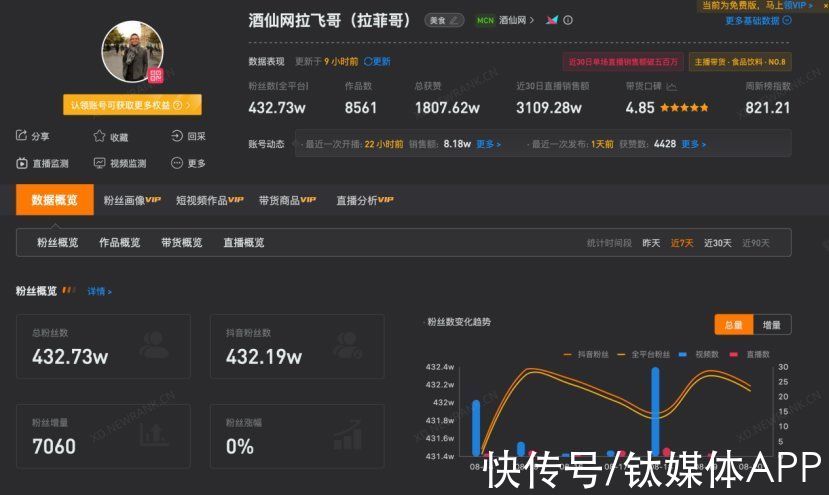Click the arrow icon after 更多基础数据

click(787, 20)
